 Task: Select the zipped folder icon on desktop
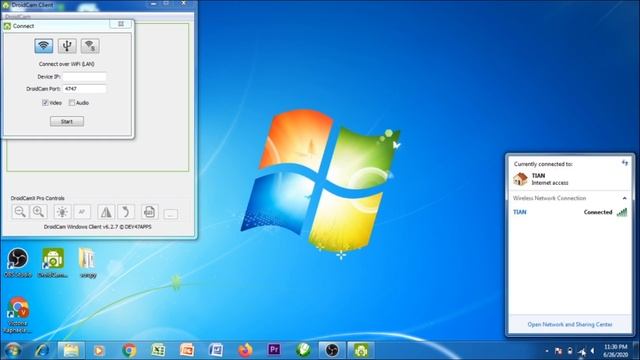(x=88, y=263)
